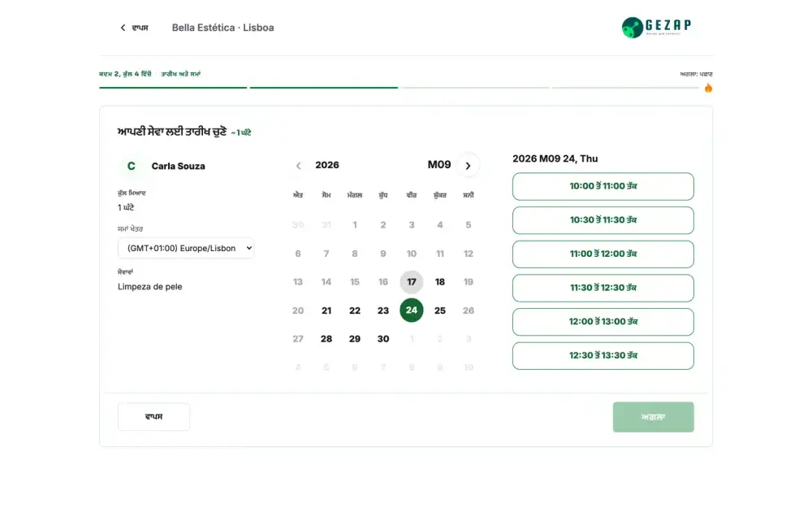The width and height of the screenshot is (812, 508).
Task: Click the Carla Souza avatar circle
Action: tap(131, 166)
